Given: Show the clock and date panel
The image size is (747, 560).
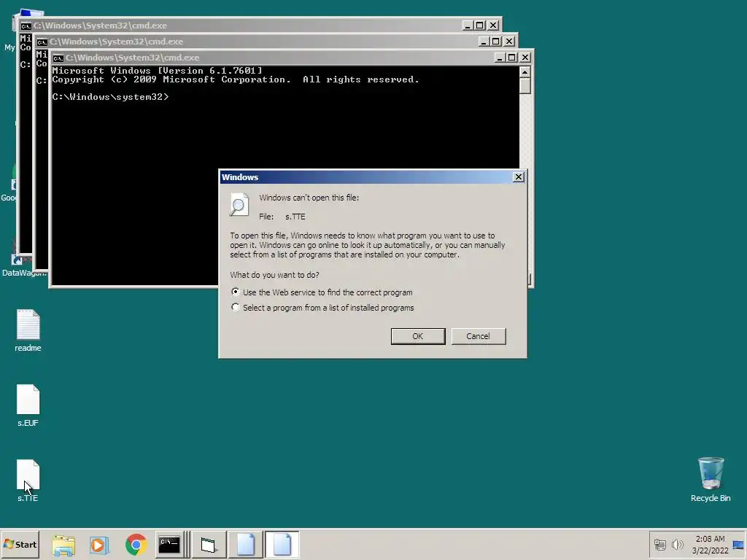Looking at the screenshot, I should point(710,544).
